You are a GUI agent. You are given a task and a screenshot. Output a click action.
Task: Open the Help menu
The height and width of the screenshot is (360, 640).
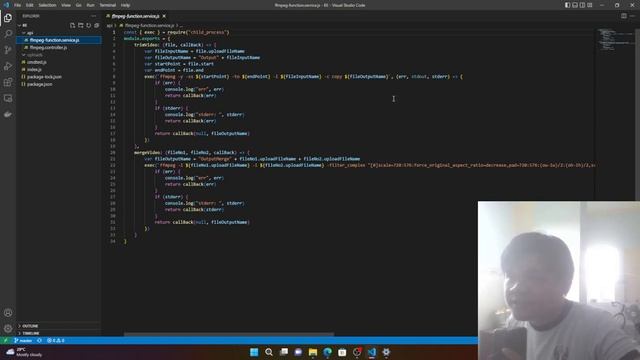(x=125, y=5)
